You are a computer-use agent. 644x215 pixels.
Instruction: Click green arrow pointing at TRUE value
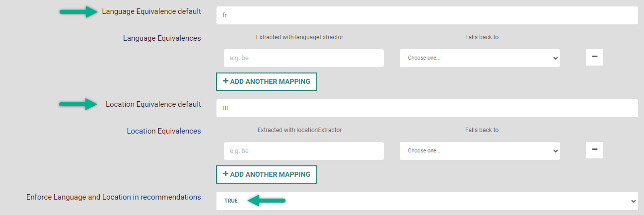(x=267, y=201)
